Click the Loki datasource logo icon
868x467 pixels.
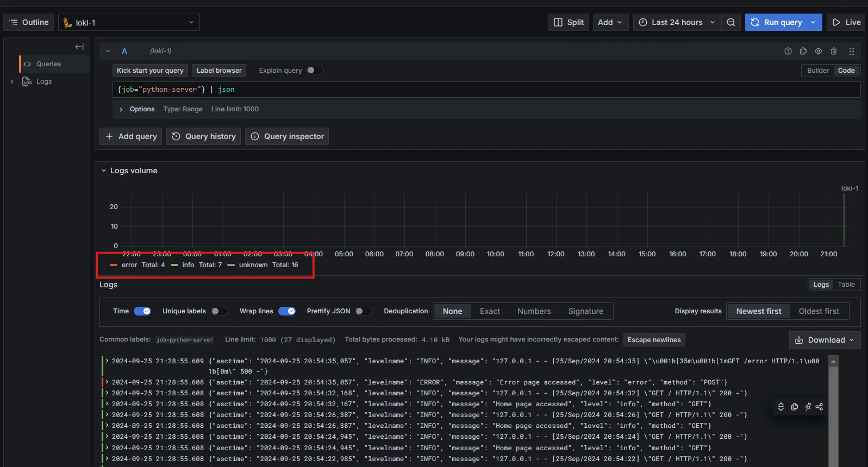[x=67, y=22]
